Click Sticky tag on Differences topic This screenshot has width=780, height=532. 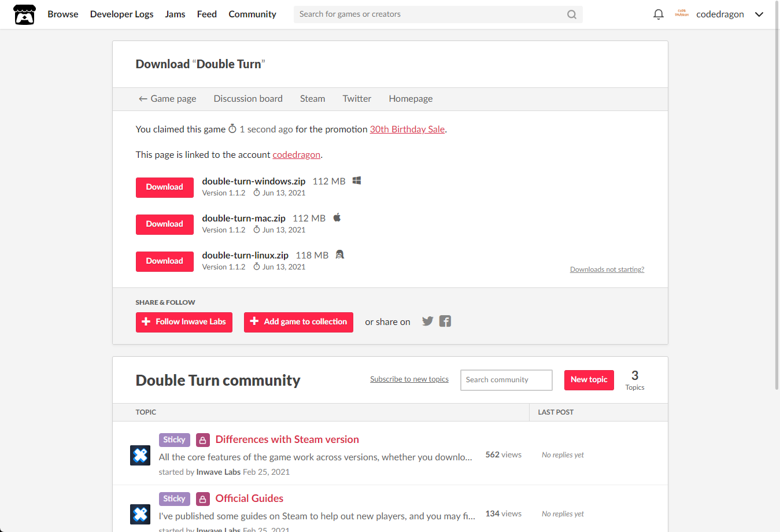coord(174,440)
